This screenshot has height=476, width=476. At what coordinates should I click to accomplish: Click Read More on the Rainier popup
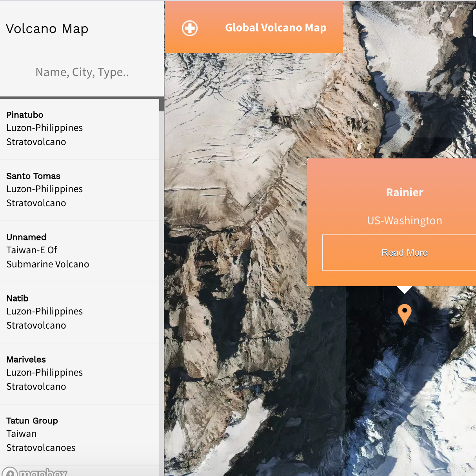404,253
